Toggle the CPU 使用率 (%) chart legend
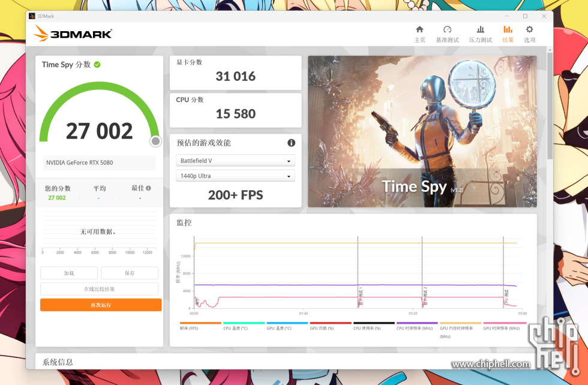Image resolution: width=588 pixels, height=385 pixels. point(374,326)
